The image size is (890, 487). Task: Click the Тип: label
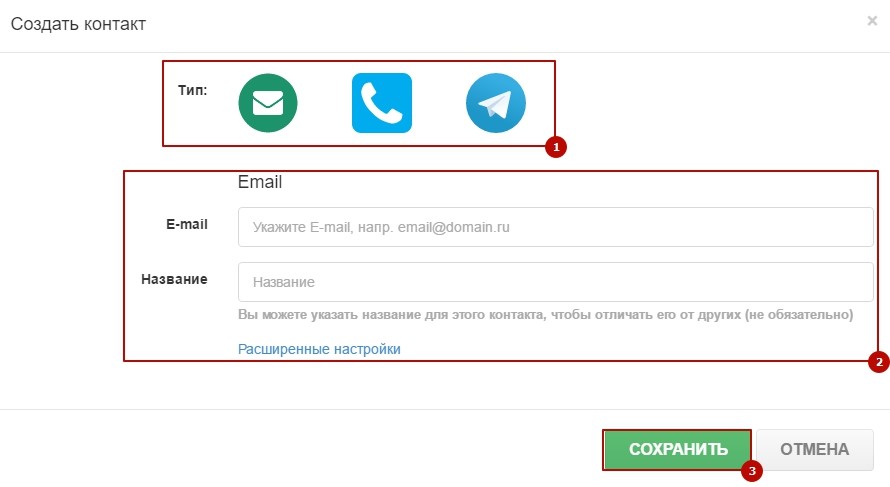(192, 90)
